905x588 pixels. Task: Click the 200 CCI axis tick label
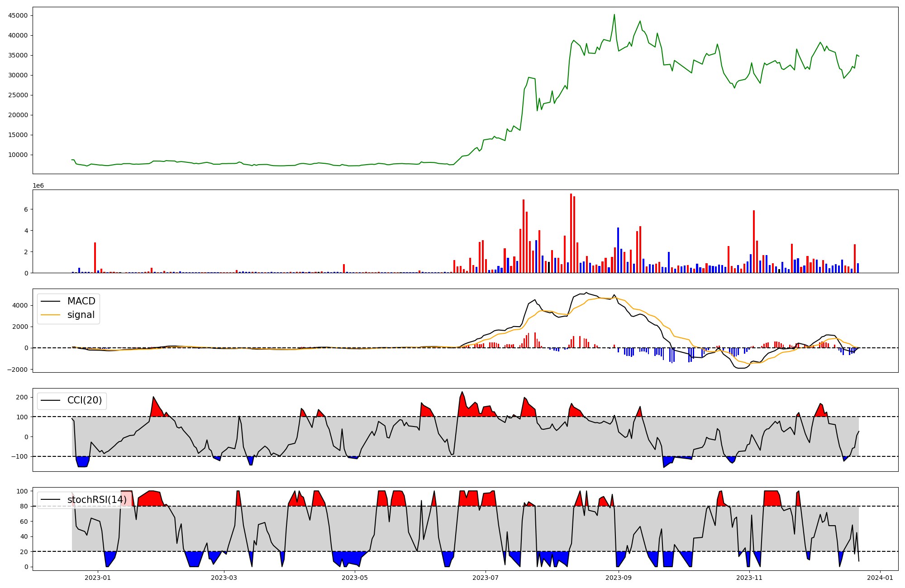click(x=22, y=397)
